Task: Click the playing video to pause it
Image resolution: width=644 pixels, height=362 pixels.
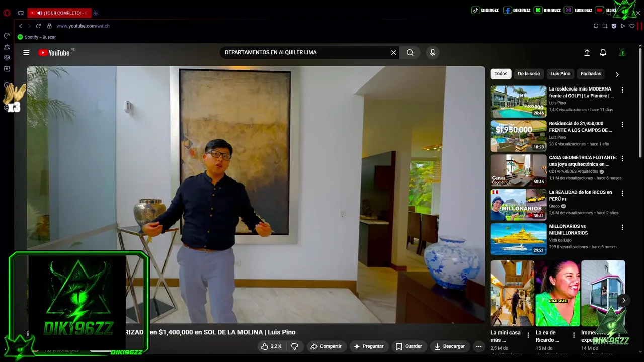Action: (256, 195)
